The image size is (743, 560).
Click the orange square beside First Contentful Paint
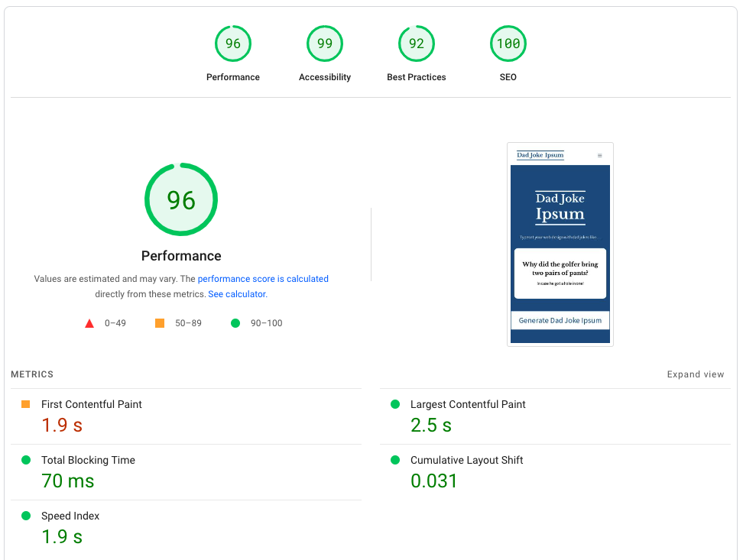coord(26,404)
